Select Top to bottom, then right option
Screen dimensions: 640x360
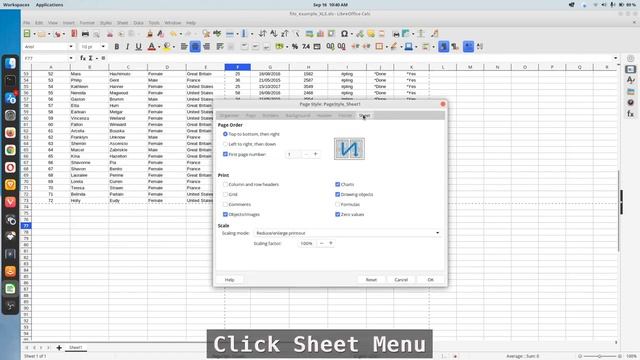point(251,134)
